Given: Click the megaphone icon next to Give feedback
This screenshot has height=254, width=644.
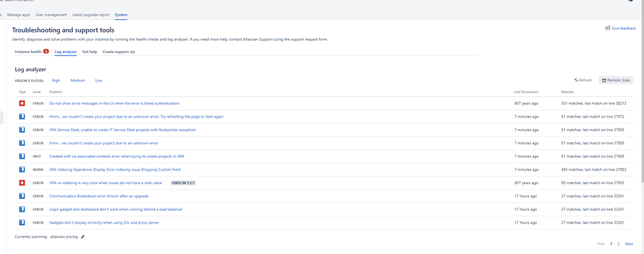Looking at the screenshot, I should (x=607, y=28).
